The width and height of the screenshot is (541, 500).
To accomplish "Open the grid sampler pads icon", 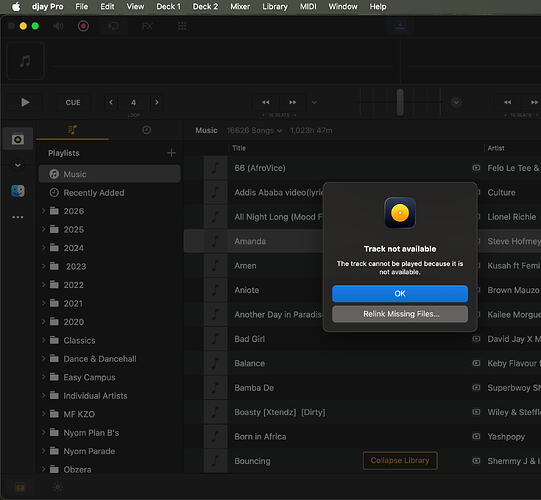I will pos(182,26).
